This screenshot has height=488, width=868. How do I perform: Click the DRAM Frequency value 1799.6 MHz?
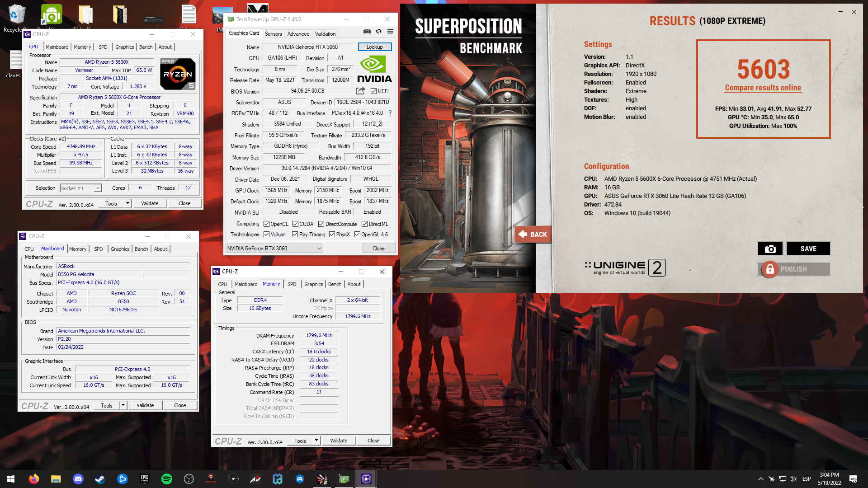click(x=319, y=336)
